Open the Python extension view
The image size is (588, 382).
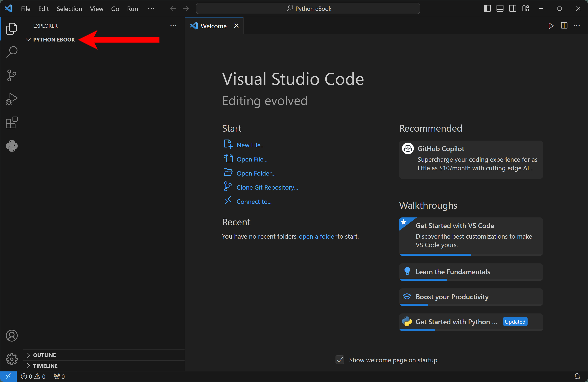coord(12,146)
